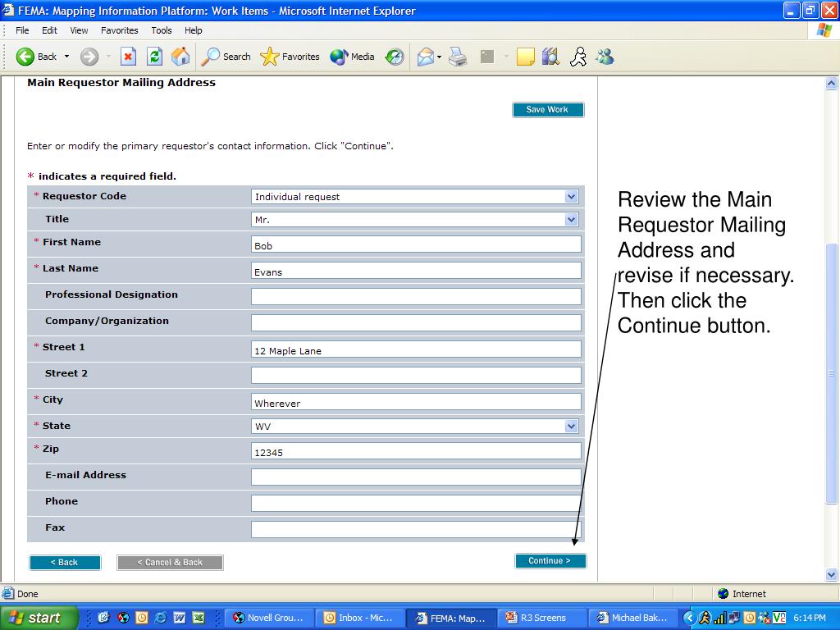Click the Windows flag logo in menu bar
840x630 pixels.
pos(824,30)
